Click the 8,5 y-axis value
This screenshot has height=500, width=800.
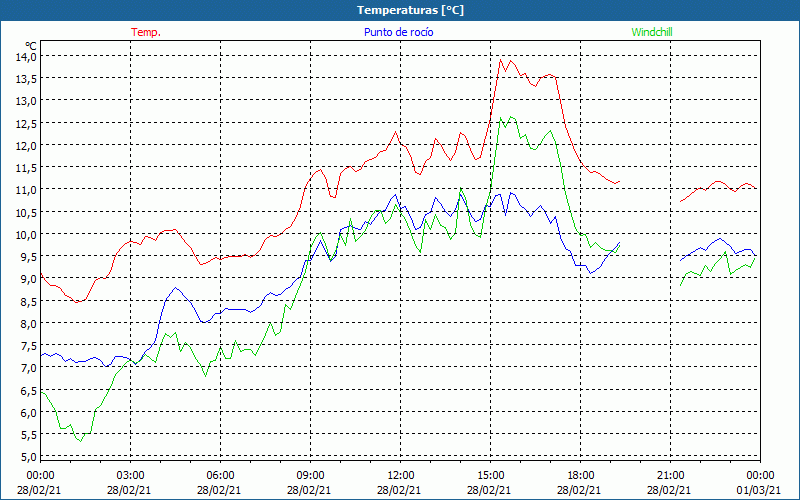click(28, 302)
